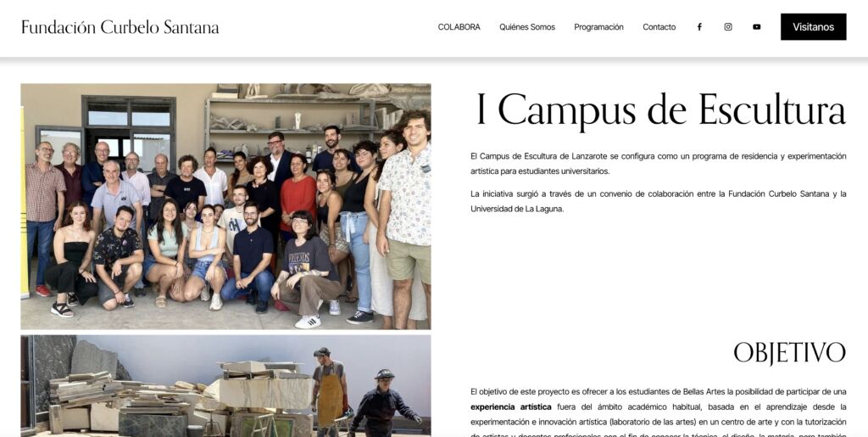Click the black Visitanos button
This screenshot has height=437, width=868.
[813, 26]
